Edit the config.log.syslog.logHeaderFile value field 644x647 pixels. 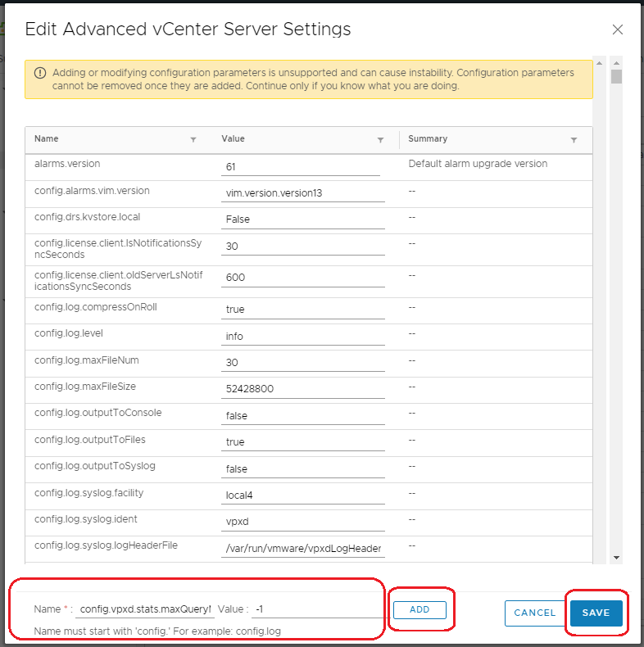(303, 549)
